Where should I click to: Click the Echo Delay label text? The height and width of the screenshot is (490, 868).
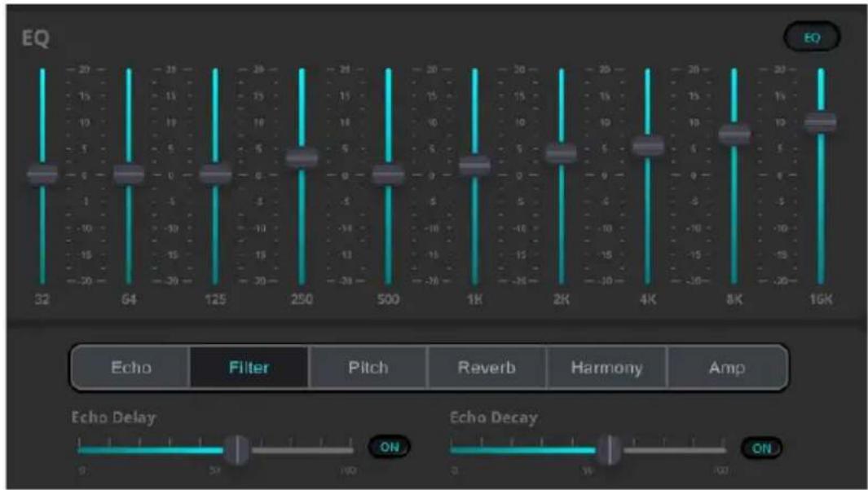pos(113,417)
